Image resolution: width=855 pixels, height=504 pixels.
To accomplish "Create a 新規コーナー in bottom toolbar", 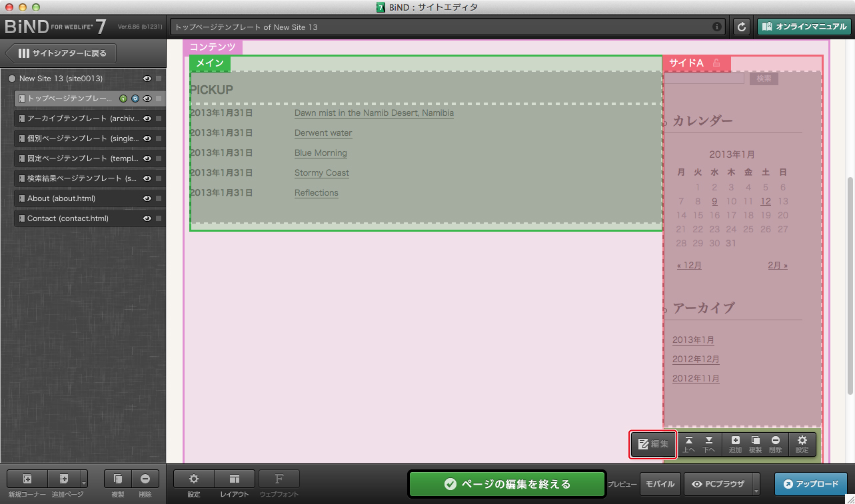I will (27, 479).
